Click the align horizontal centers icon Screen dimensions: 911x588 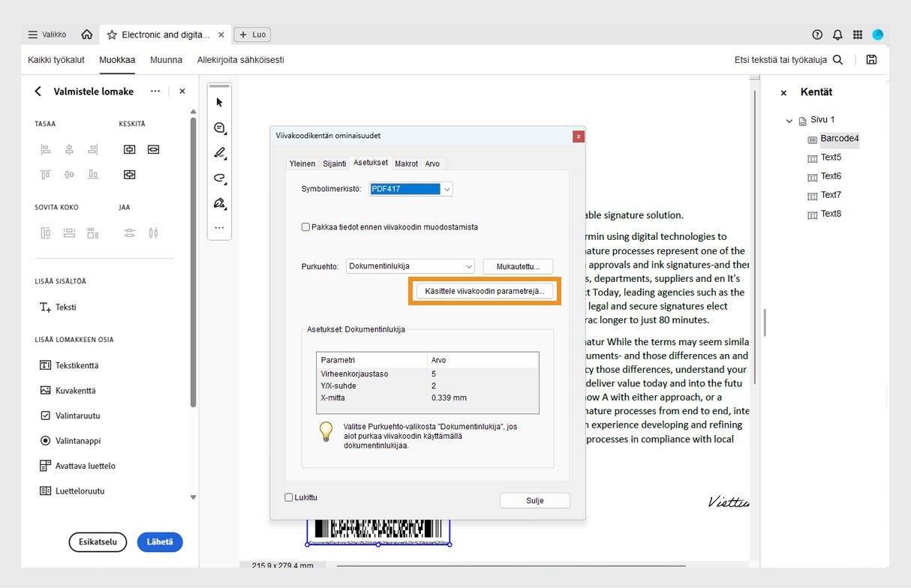tap(69, 149)
